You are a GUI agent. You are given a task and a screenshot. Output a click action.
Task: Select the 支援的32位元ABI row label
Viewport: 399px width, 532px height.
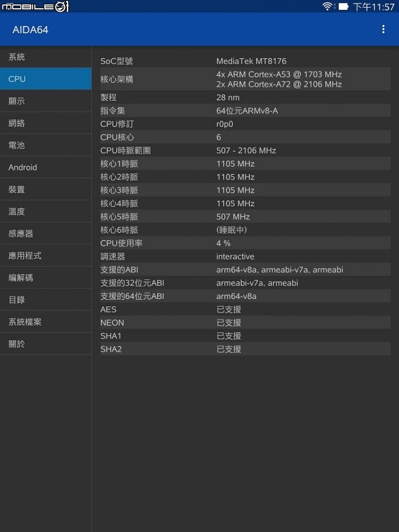tap(132, 283)
